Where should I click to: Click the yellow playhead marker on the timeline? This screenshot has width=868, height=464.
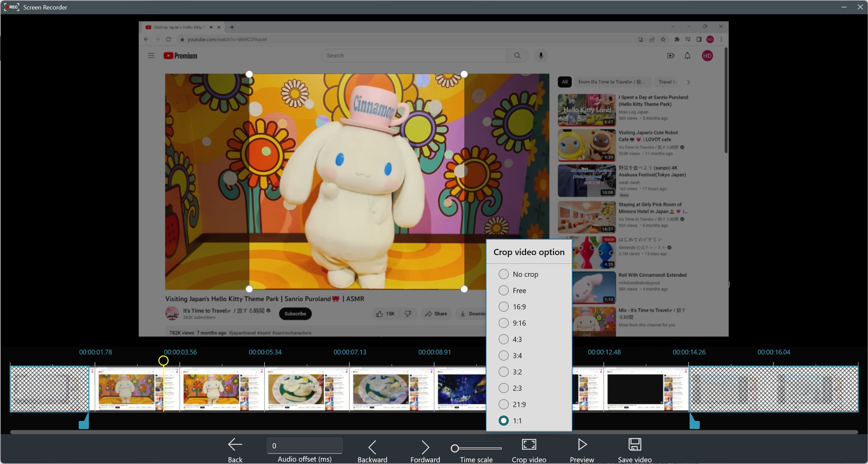point(163,361)
